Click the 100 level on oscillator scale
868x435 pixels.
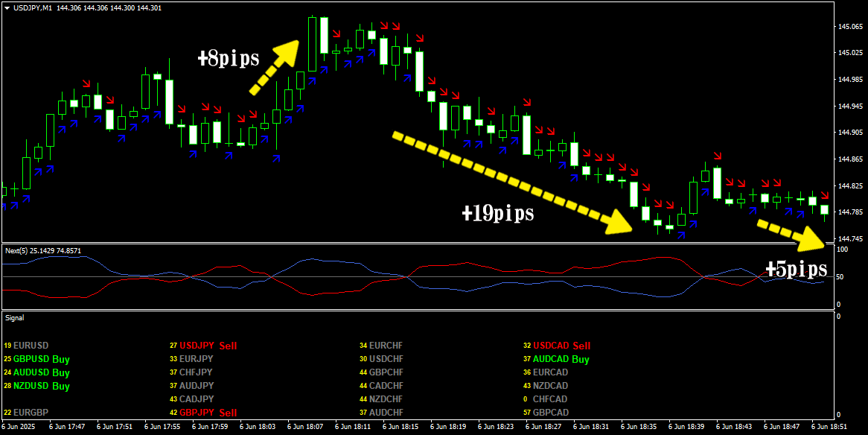(843, 250)
